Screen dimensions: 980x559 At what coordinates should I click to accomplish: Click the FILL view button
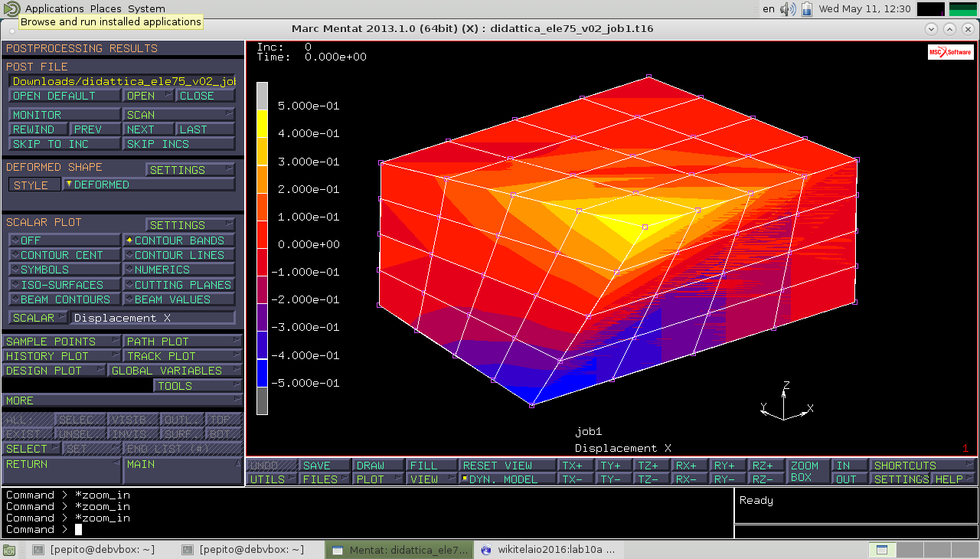430,466
